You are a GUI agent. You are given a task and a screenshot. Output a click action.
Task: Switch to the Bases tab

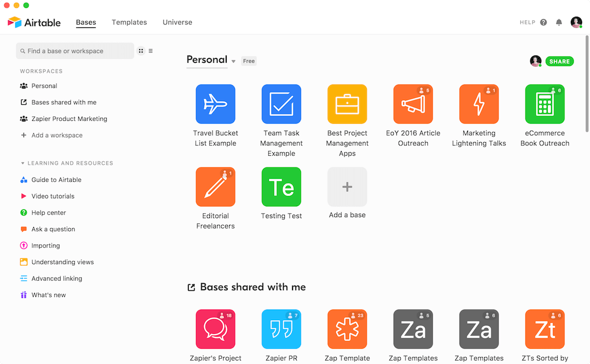(86, 22)
